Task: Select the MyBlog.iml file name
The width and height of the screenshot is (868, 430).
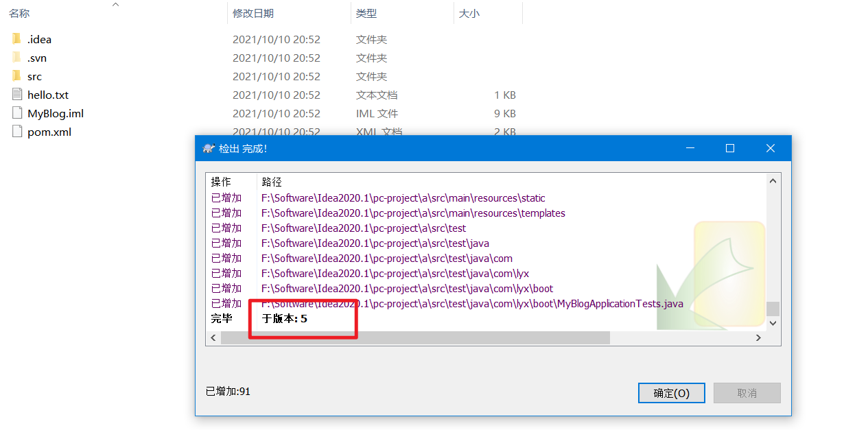Action: pyautogui.click(x=56, y=113)
